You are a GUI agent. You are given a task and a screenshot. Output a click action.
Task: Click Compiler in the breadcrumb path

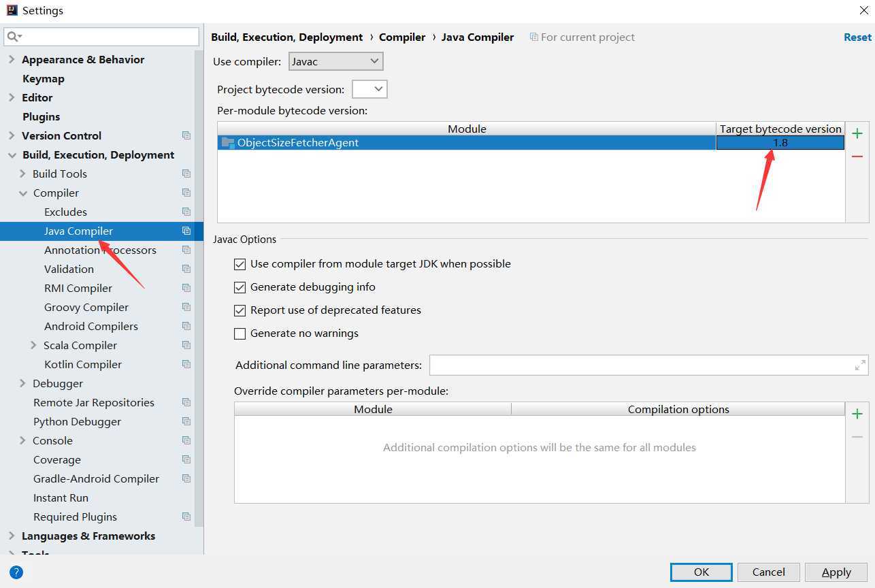(402, 37)
